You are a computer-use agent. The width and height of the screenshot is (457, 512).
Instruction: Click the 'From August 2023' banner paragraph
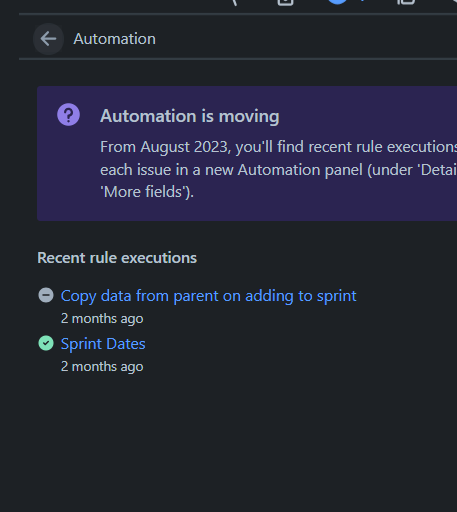click(278, 169)
